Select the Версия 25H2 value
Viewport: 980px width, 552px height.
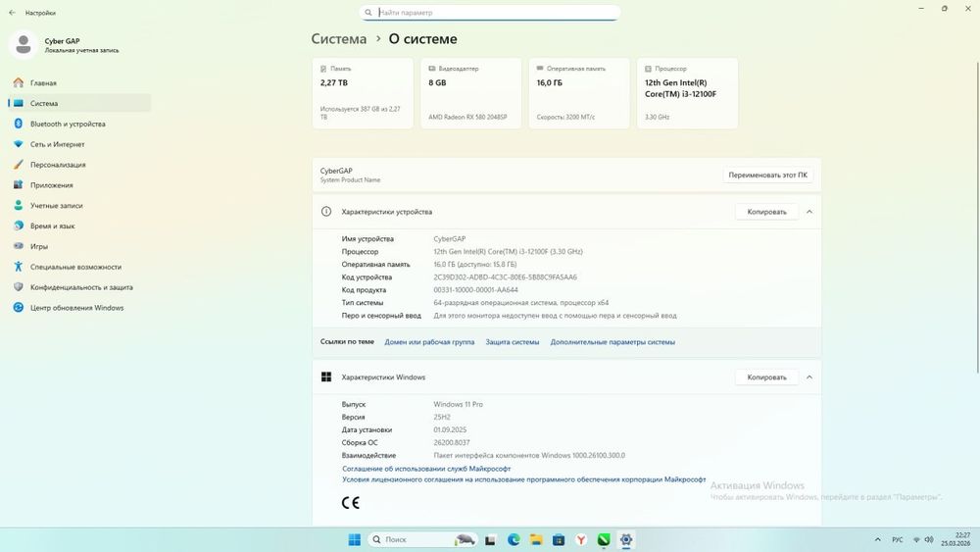click(442, 417)
